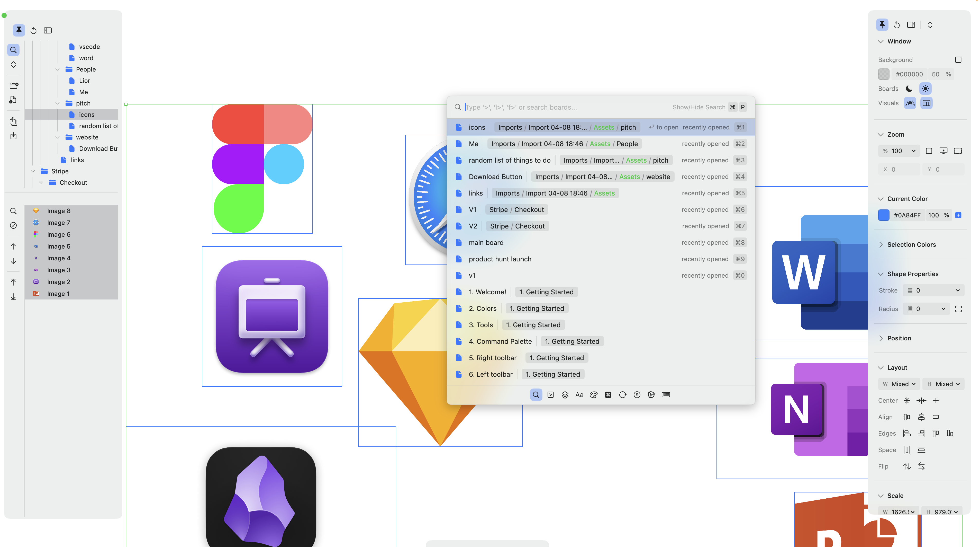This screenshot has height=547, width=980.
Task: Bring layer to front with the top arrow icon
Action: (x=13, y=282)
